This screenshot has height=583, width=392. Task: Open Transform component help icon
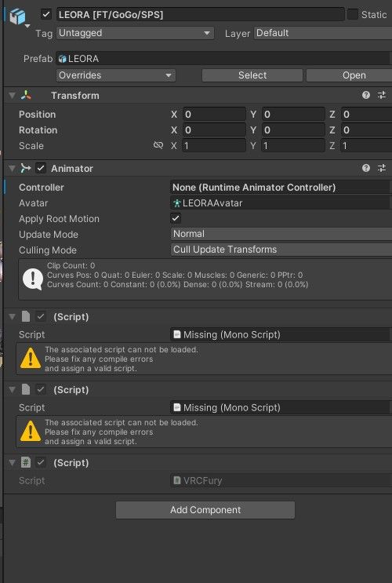pyautogui.click(x=366, y=95)
